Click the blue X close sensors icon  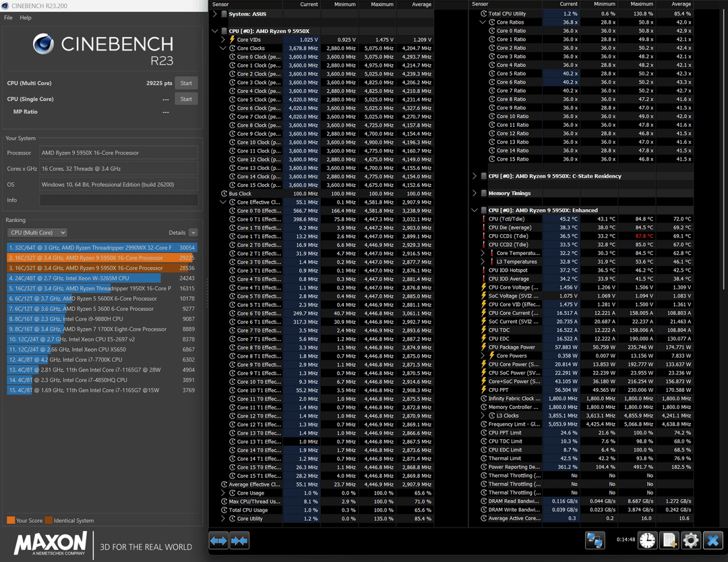(712, 540)
